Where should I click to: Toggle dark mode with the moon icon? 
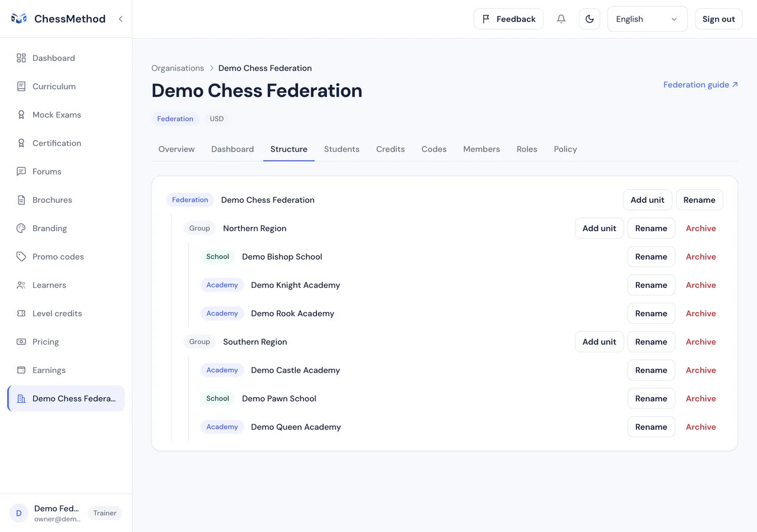[590, 19]
